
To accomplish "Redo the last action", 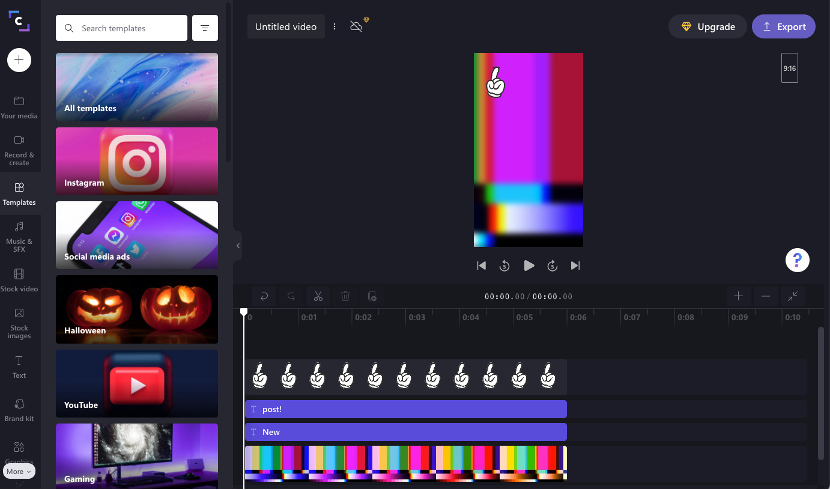I will pos(291,296).
